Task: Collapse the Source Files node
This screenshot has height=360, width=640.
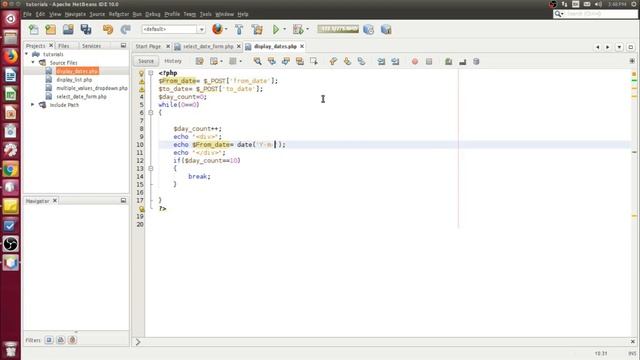Action: (33, 62)
